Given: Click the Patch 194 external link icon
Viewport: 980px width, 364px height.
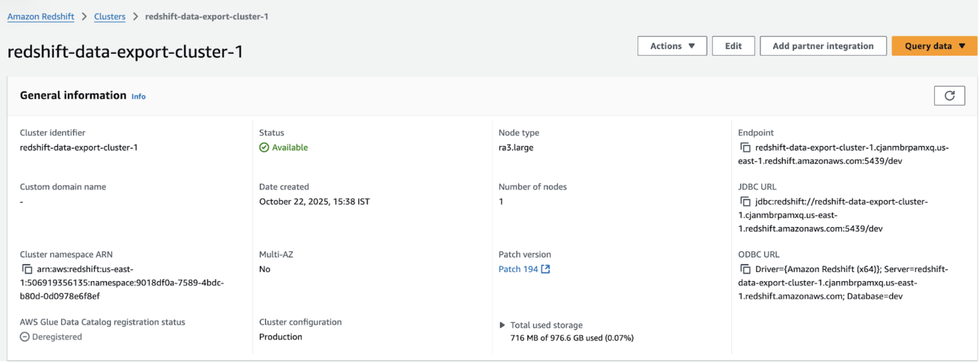Looking at the screenshot, I should (x=545, y=269).
